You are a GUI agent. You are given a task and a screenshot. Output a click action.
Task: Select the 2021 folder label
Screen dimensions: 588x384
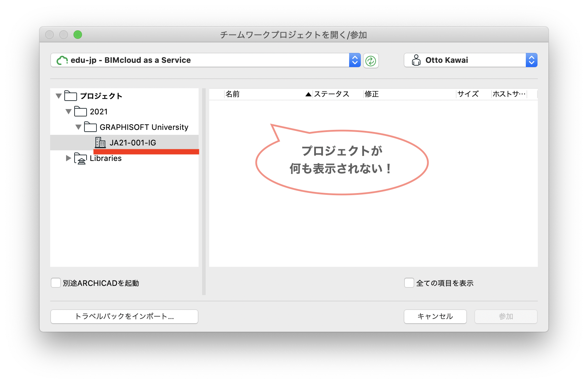click(x=99, y=112)
